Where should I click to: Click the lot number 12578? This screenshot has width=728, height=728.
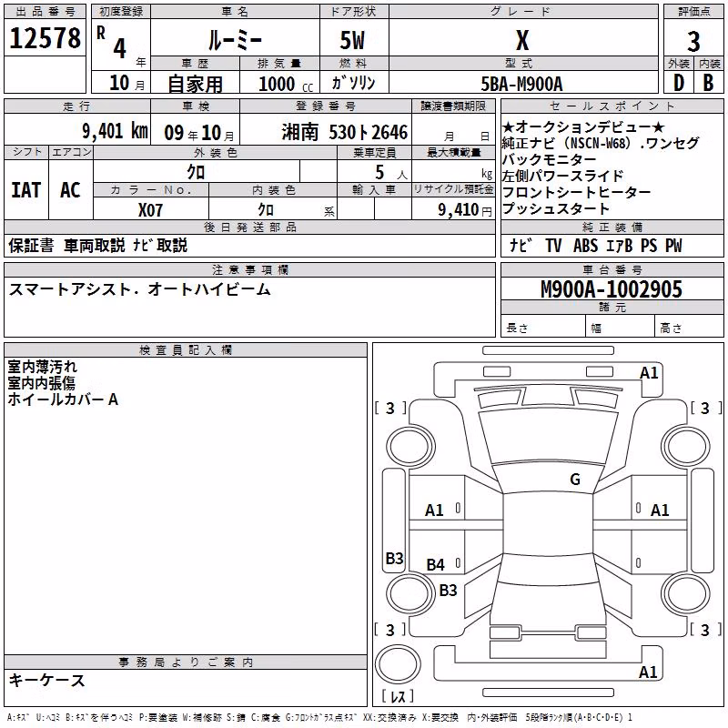click(x=45, y=38)
